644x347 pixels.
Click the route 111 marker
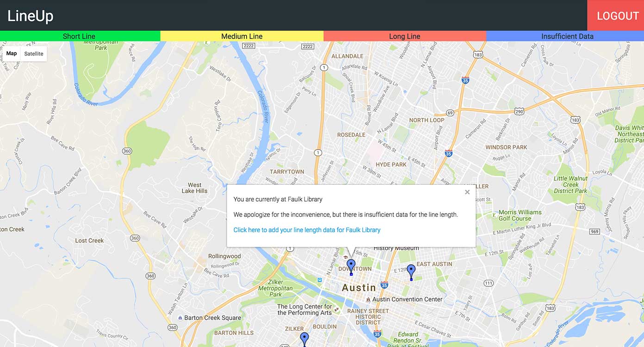[x=489, y=283]
